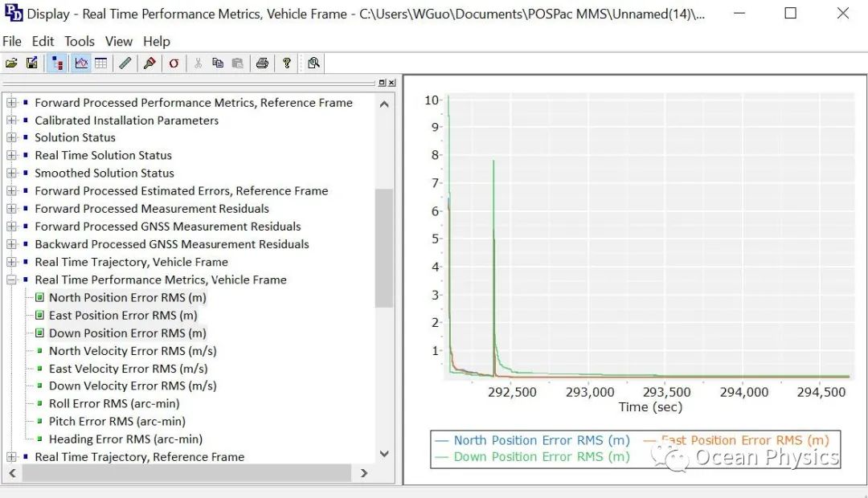The height and width of the screenshot is (498, 868).
Task: Expand the Solution Status tree node
Action: 12,138
